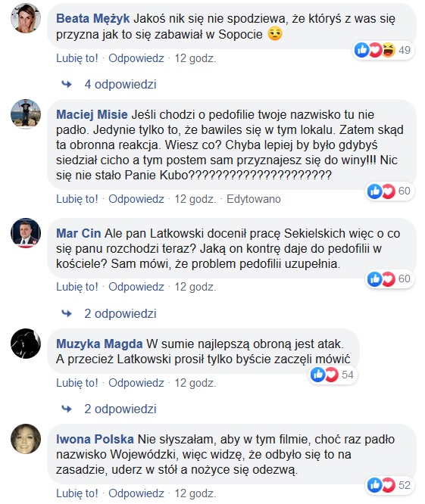Image resolution: width=425 pixels, height=504 pixels.
Task: Open the Iwona Polska name link
Action: [x=95, y=440]
